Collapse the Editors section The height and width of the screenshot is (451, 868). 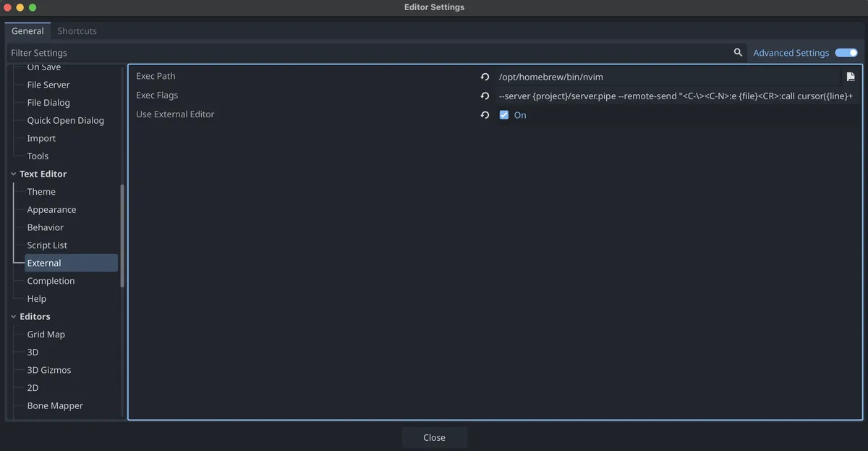point(12,316)
